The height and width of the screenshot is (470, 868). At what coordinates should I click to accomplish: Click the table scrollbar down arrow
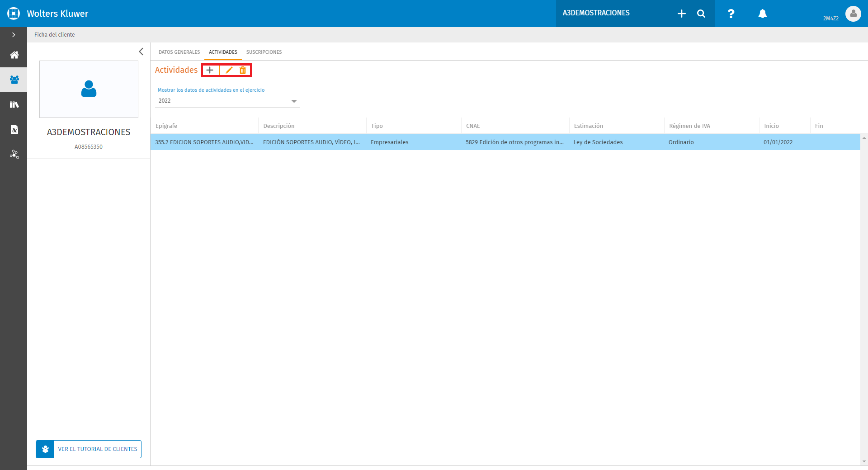click(864, 461)
